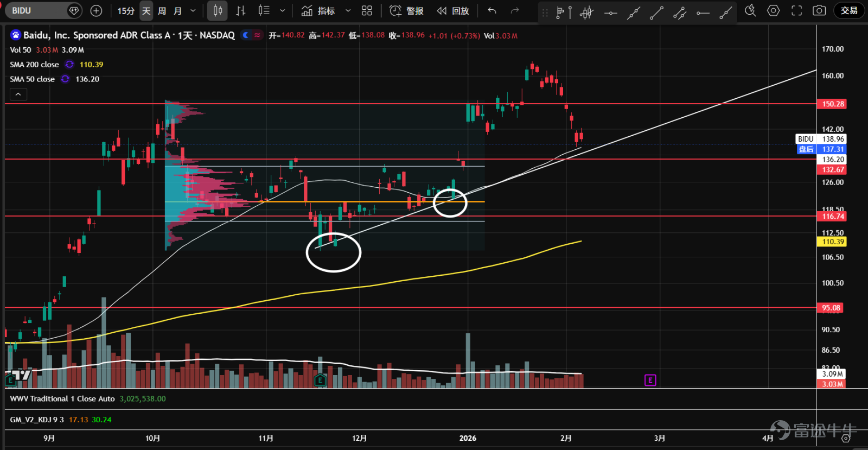868x450 pixels.
Task: Open the layout grid selector
Action: coord(367,10)
